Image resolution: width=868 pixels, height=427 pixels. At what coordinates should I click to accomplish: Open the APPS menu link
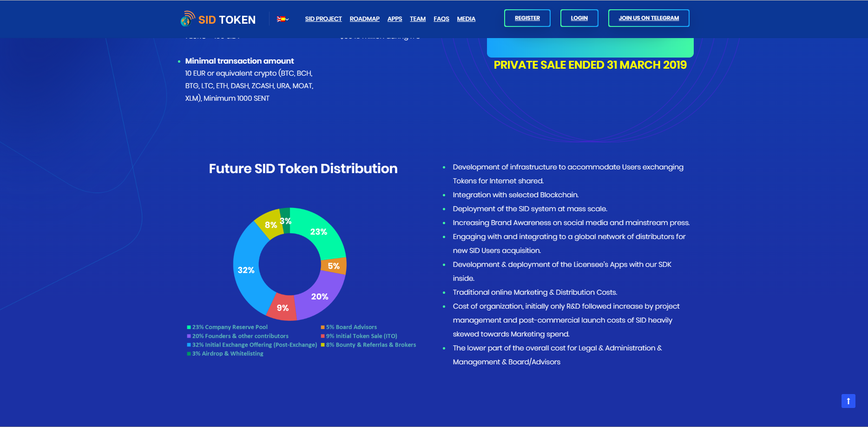point(395,19)
